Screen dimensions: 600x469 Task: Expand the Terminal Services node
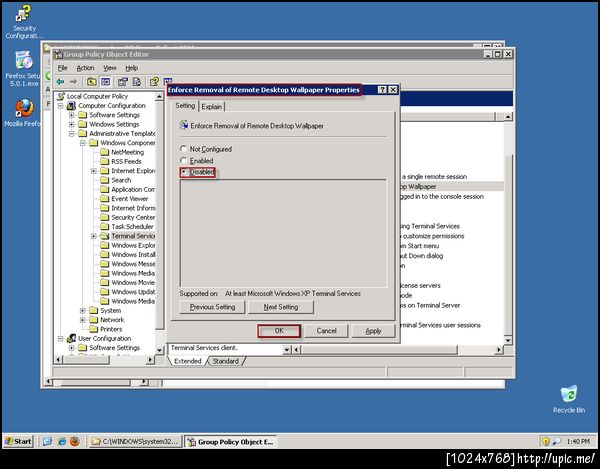[x=94, y=236]
